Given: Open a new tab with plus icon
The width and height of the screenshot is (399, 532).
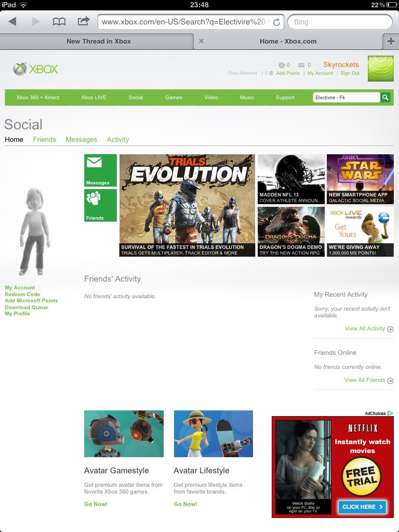Looking at the screenshot, I should [390, 41].
